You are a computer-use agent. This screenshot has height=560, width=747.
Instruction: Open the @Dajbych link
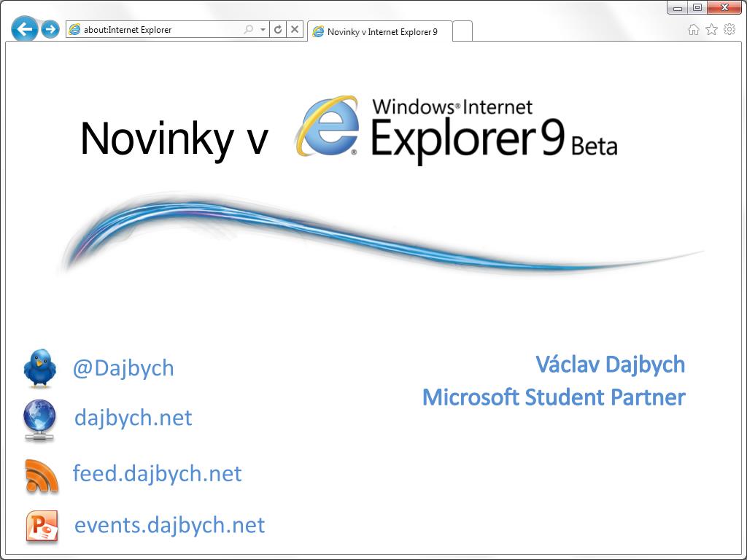tap(123, 368)
